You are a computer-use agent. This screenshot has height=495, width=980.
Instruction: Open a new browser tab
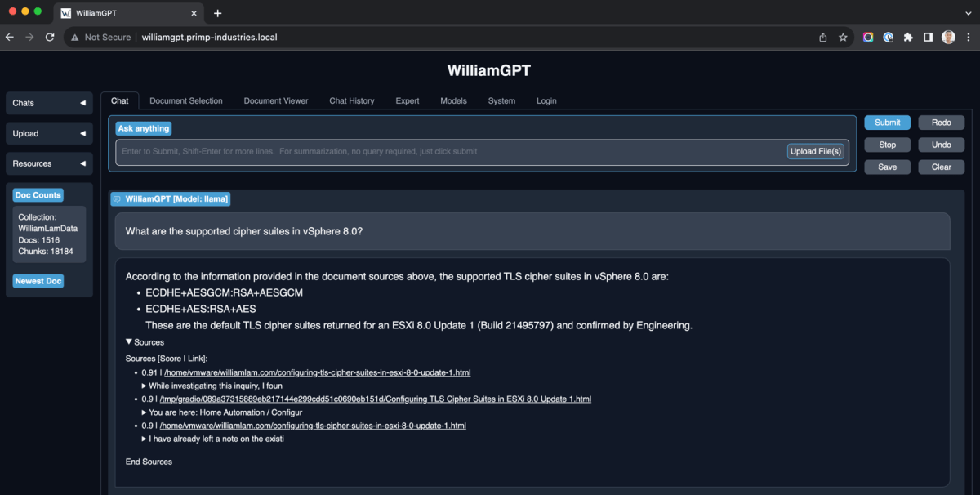(x=217, y=13)
